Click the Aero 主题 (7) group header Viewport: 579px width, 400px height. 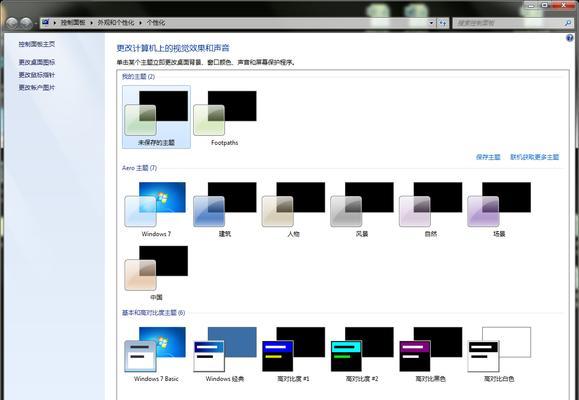click(139, 168)
